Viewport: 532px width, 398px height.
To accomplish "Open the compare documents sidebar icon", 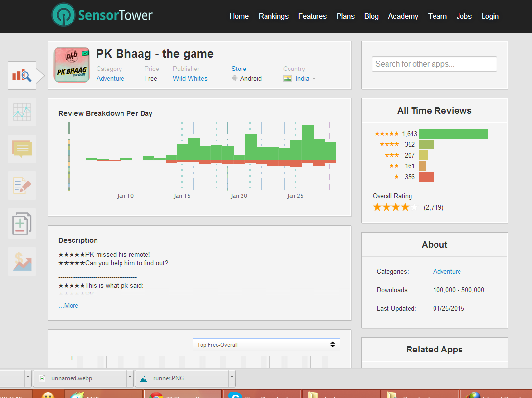I will (22, 223).
